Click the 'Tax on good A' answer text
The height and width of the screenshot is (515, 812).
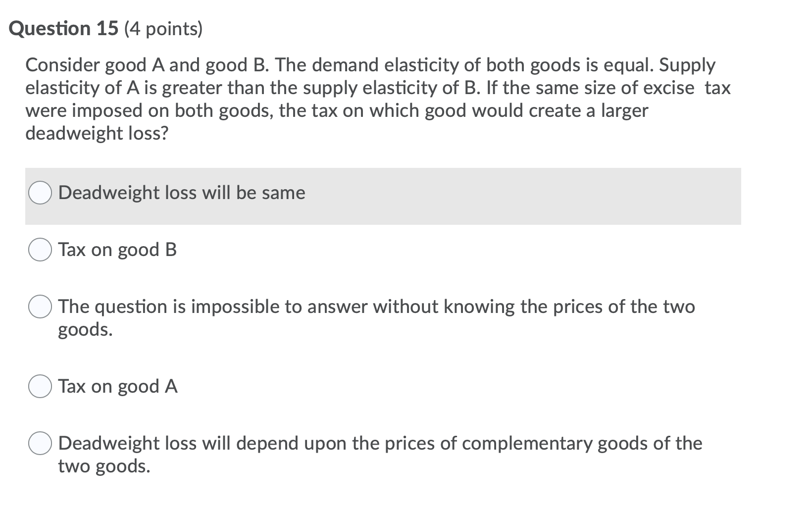pyautogui.click(x=118, y=387)
